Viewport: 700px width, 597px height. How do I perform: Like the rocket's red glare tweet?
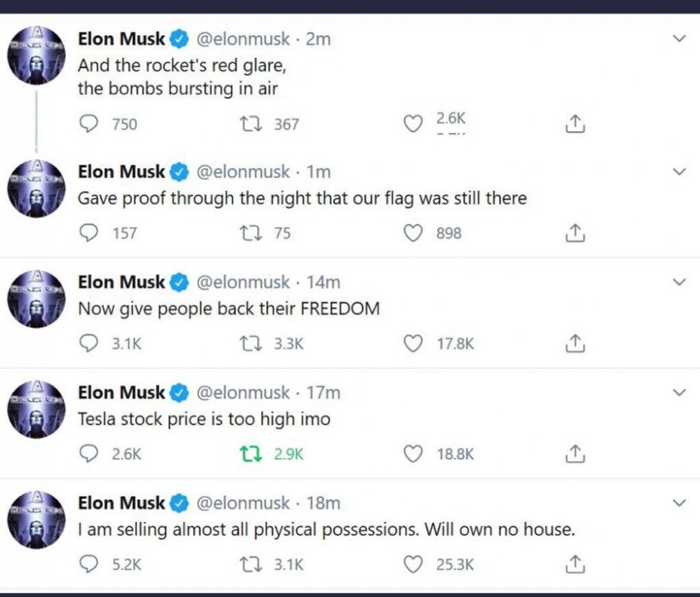[412, 123]
